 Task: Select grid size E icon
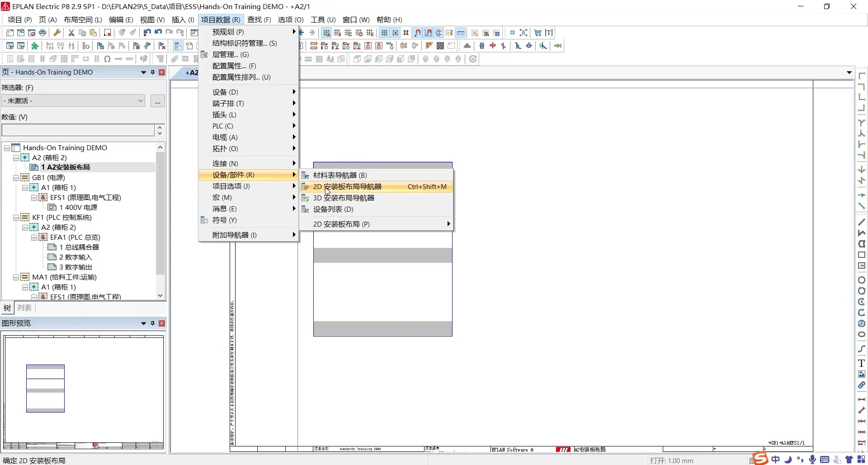(370, 33)
